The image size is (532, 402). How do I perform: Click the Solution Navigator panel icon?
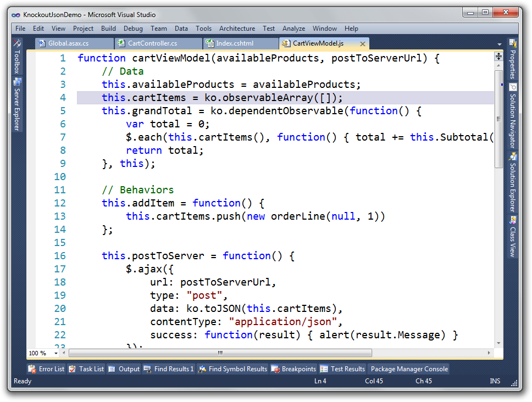click(x=512, y=87)
